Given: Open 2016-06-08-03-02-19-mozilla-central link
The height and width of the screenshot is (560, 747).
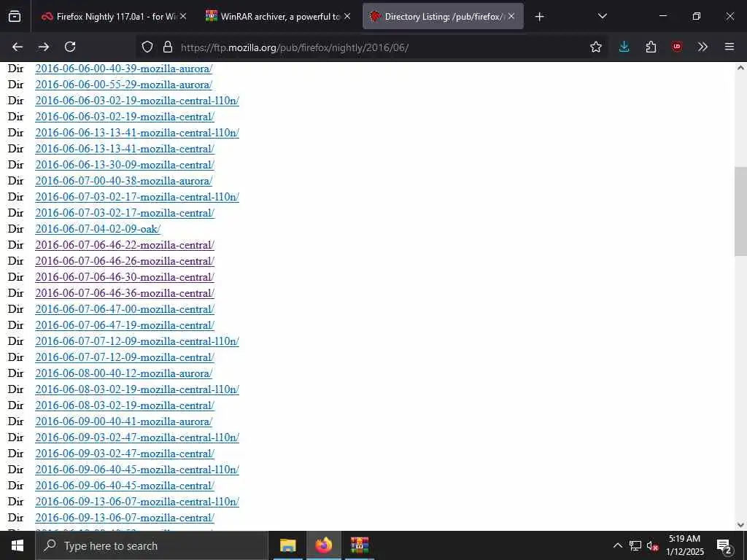Looking at the screenshot, I should (x=125, y=405).
